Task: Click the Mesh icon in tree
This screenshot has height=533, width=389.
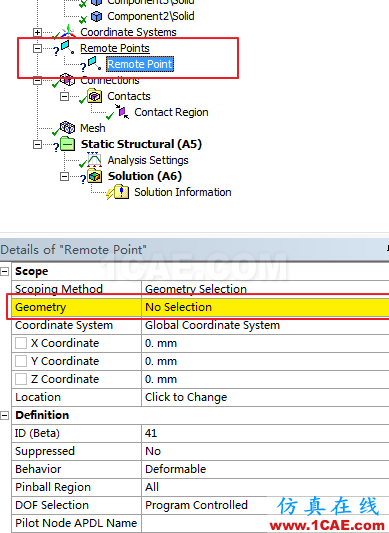Action: [68, 128]
